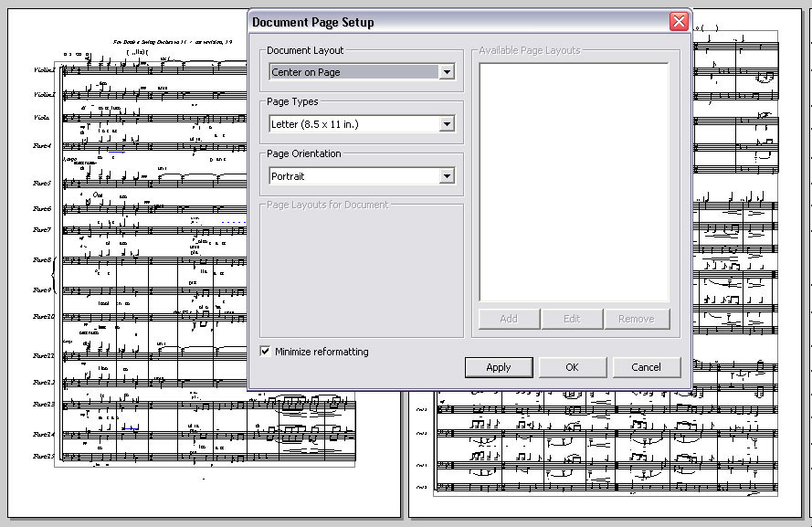Click inside the Available Page Layouts list
The height and width of the screenshot is (527, 812).
click(574, 183)
